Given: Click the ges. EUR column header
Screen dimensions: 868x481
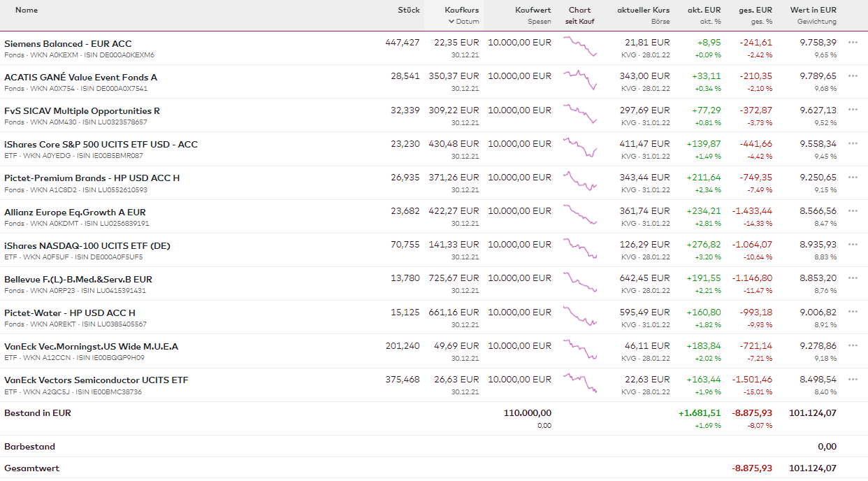Looking at the screenshot, I should click(755, 10).
